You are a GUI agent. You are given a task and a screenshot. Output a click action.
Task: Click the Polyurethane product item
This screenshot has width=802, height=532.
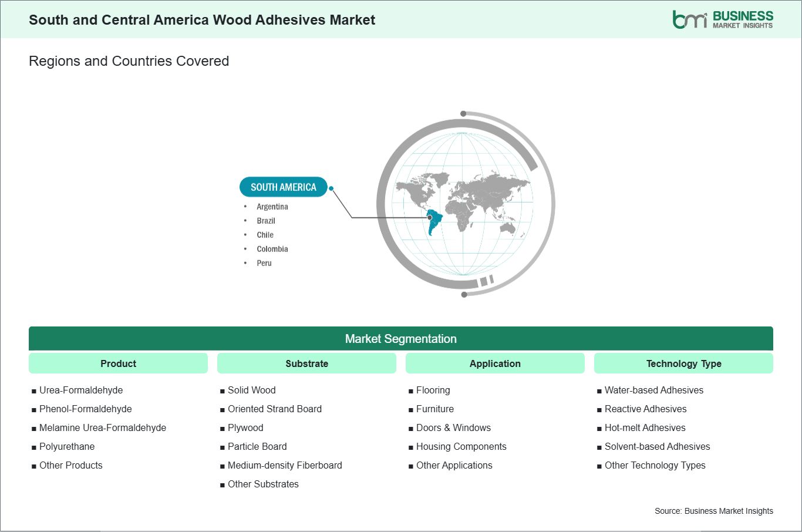pos(67,446)
